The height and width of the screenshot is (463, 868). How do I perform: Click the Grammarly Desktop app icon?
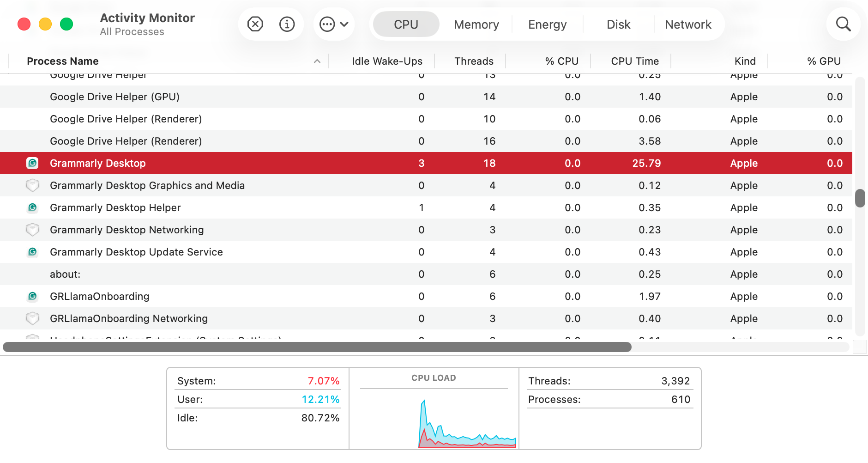(x=32, y=163)
